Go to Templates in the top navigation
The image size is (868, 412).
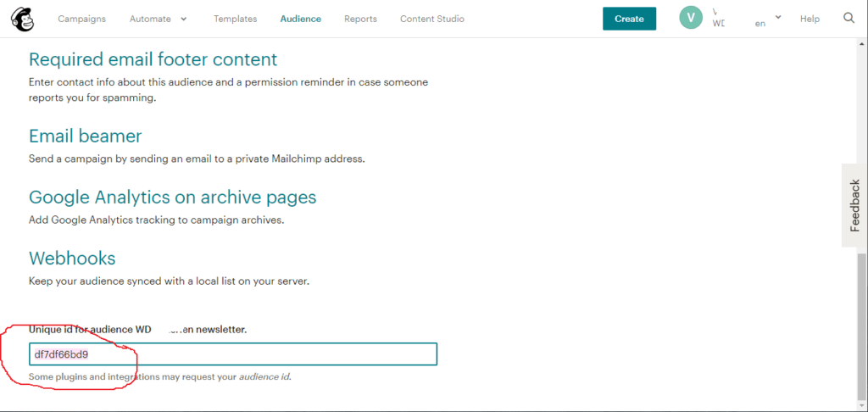pyautogui.click(x=235, y=19)
